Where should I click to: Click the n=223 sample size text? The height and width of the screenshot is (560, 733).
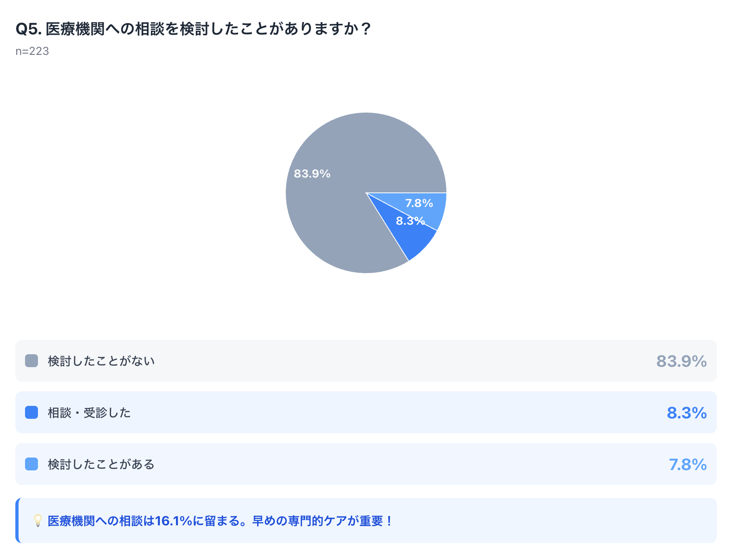tap(32, 51)
